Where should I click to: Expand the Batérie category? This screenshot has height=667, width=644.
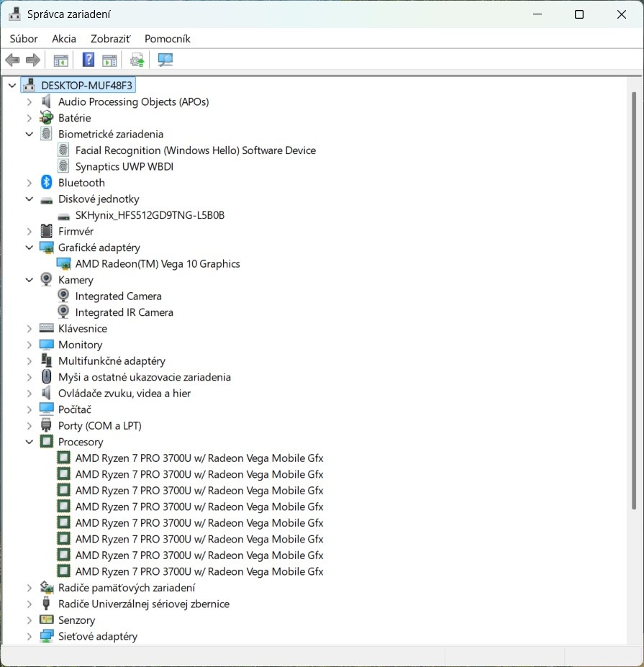(30, 118)
